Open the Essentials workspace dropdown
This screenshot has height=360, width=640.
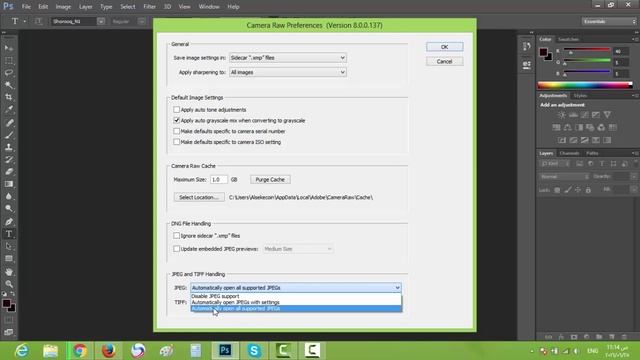pos(609,21)
